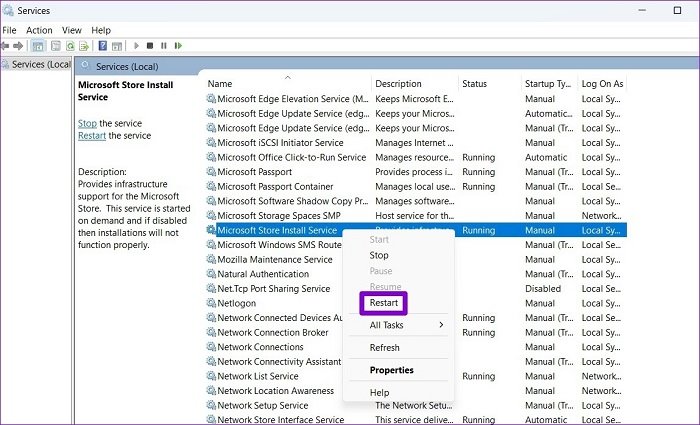
Task: Expand the All Tasks submenu arrow
Action: pos(441,325)
